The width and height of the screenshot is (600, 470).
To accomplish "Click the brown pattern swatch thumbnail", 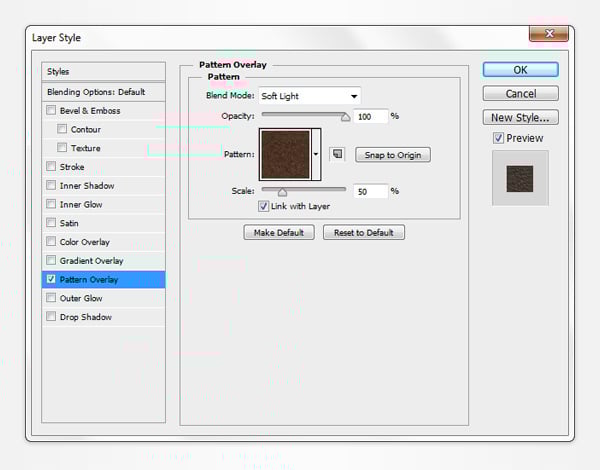I will (x=285, y=154).
